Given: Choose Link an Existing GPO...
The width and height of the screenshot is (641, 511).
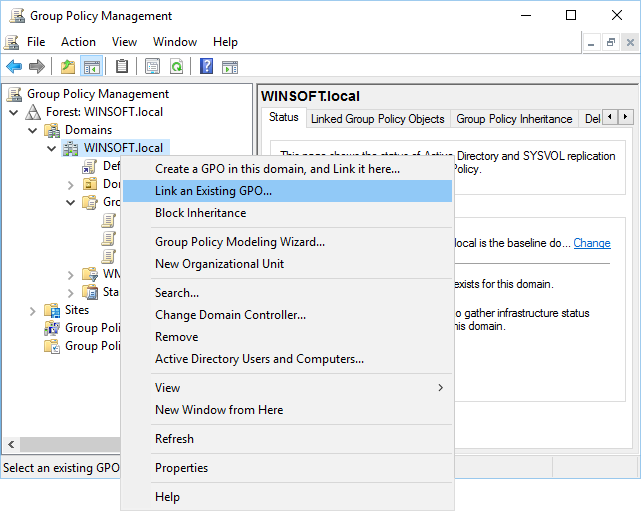Looking at the screenshot, I should click(x=287, y=191).
